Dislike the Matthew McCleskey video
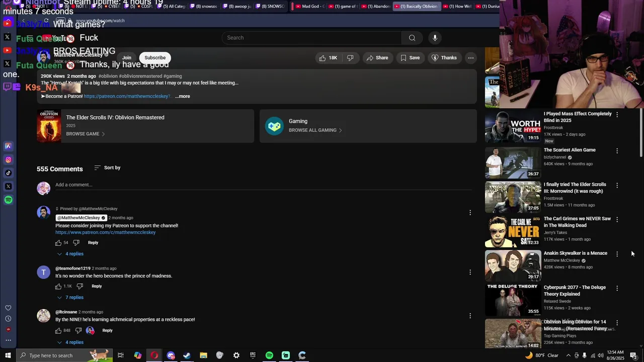The height and width of the screenshot is (362, 644). tap(350, 58)
